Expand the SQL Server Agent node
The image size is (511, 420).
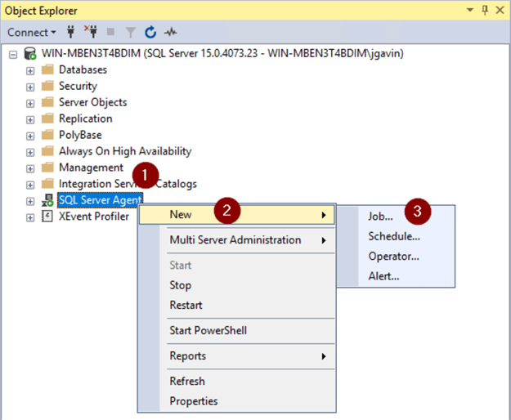click(x=30, y=201)
